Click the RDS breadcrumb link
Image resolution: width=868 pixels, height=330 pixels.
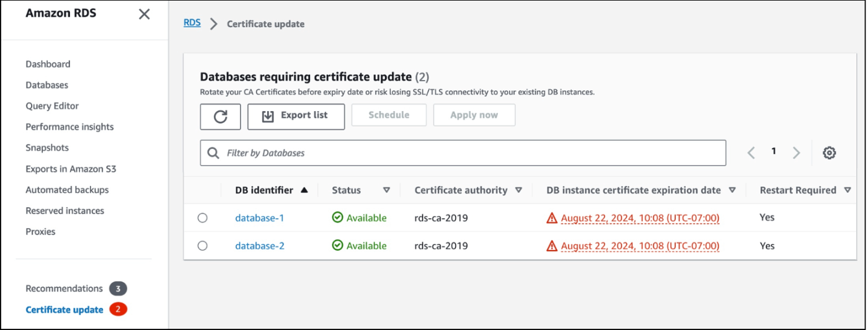192,23
